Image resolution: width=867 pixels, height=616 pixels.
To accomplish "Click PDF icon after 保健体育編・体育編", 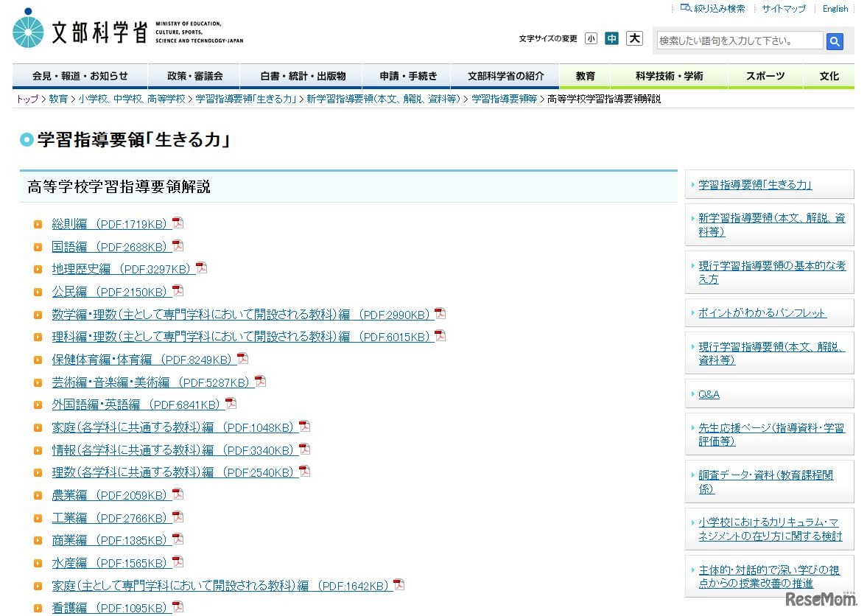I will coord(242,359).
